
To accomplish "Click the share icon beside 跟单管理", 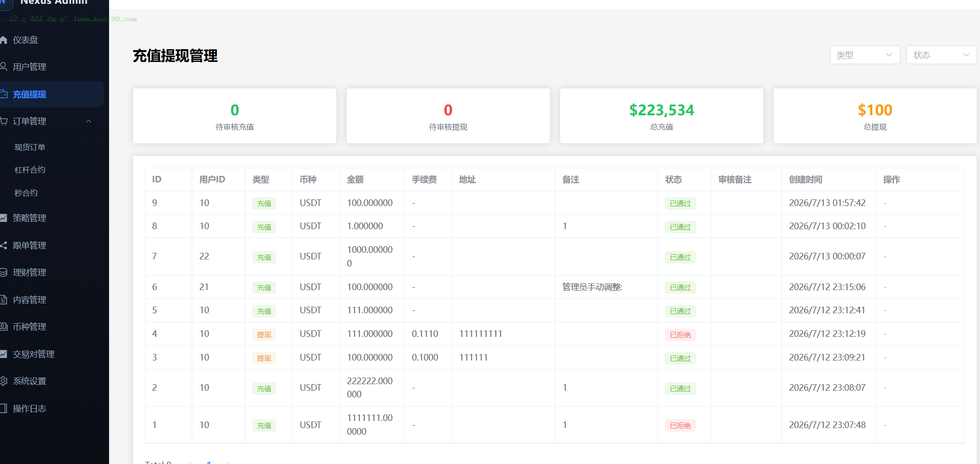I will (3, 245).
